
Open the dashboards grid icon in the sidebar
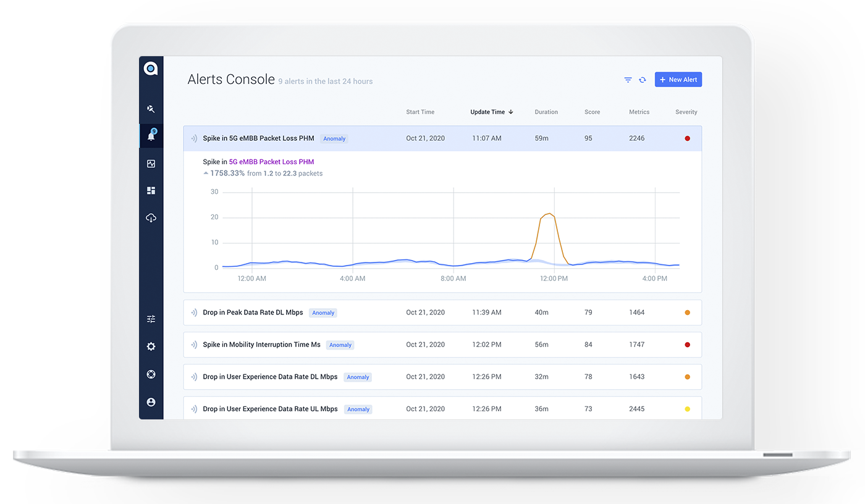tap(151, 191)
